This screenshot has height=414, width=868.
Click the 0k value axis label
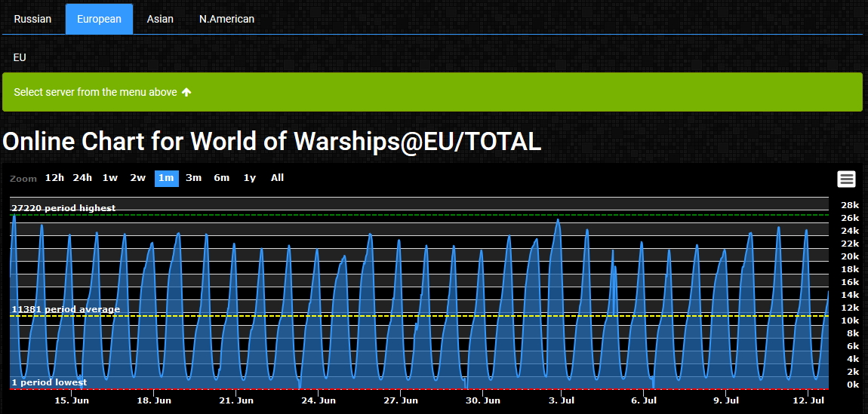(853, 385)
